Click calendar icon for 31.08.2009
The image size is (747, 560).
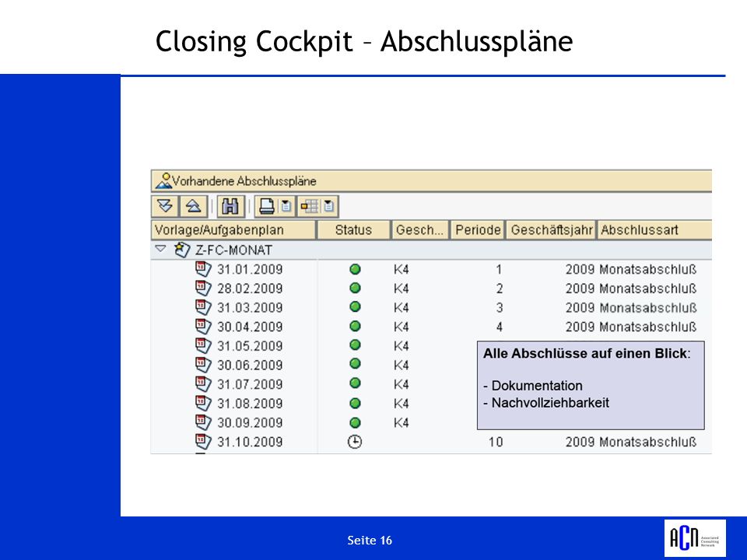[203, 403]
